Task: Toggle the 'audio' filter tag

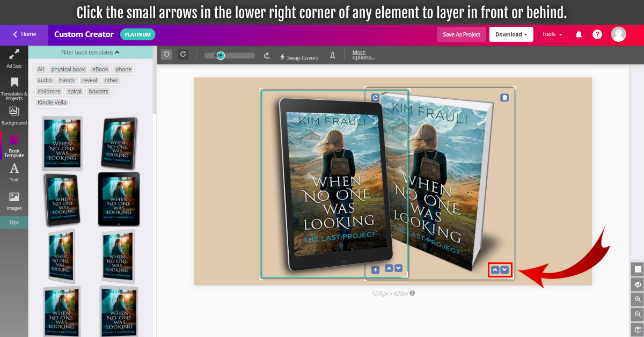Action: point(45,80)
